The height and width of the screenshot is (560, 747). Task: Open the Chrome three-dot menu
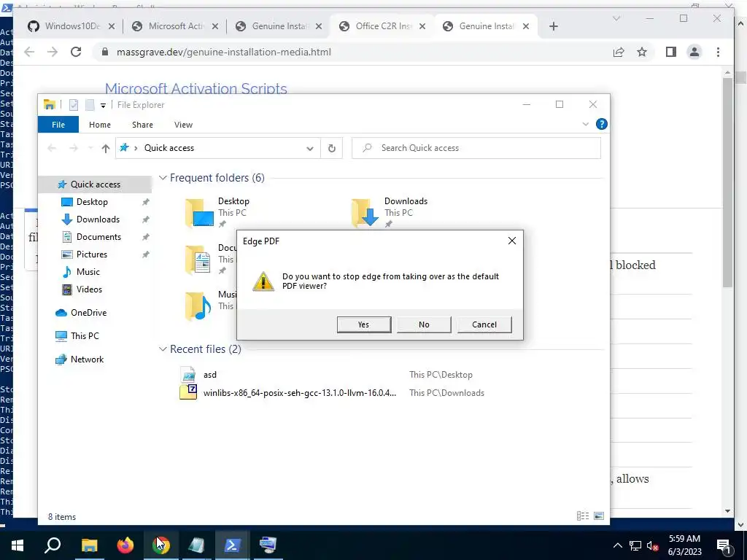[x=718, y=52]
